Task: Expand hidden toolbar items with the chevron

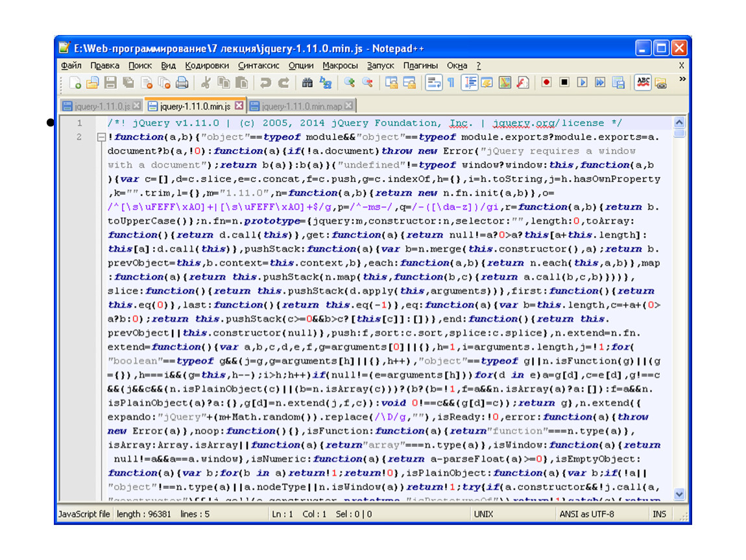Action: coord(682,79)
